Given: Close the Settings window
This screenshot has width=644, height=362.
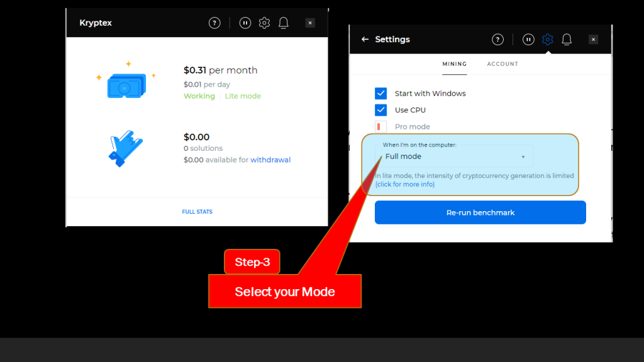Looking at the screenshot, I should (593, 40).
